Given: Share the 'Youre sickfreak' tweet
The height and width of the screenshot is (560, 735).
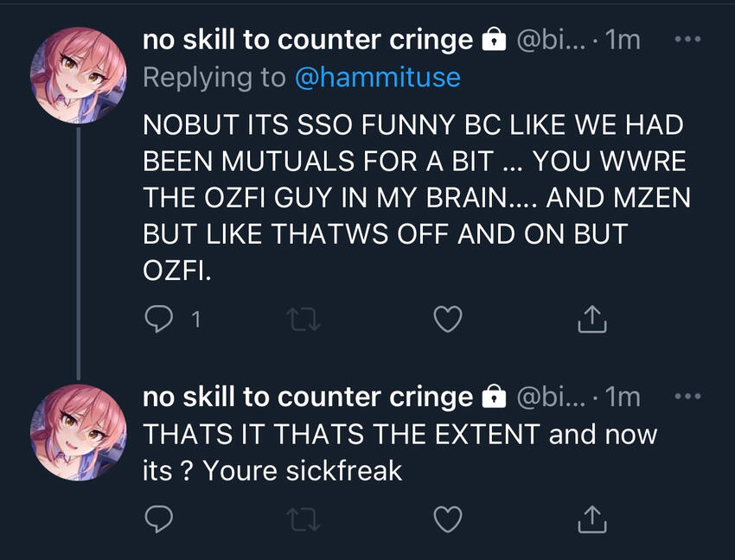Looking at the screenshot, I should (591, 519).
